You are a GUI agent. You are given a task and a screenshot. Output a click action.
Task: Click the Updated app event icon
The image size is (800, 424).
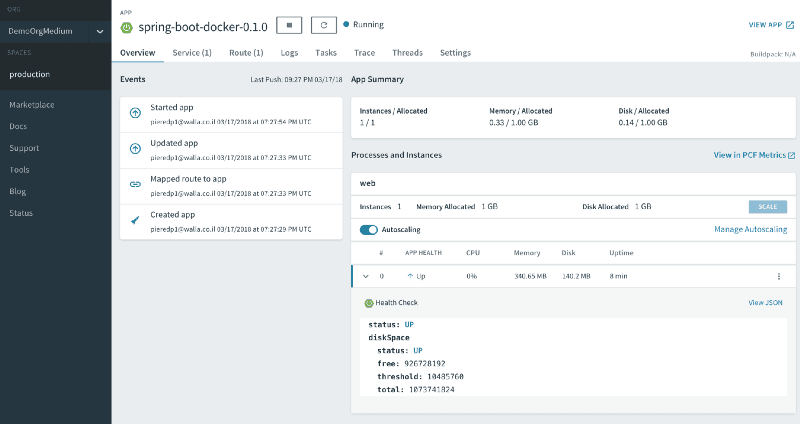click(135, 149)
